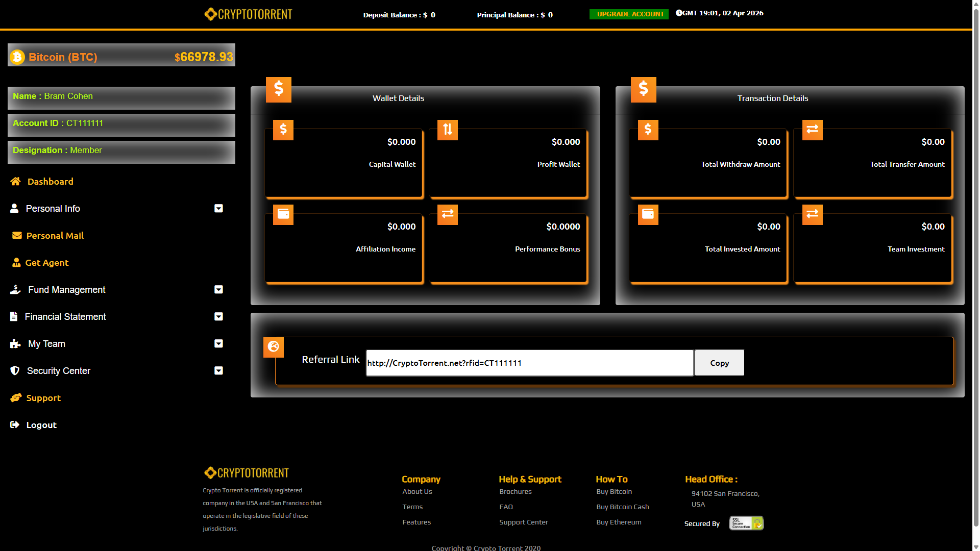Click inside the referral link field
This screenshot has width=980, height=551.
pos(529,363)
